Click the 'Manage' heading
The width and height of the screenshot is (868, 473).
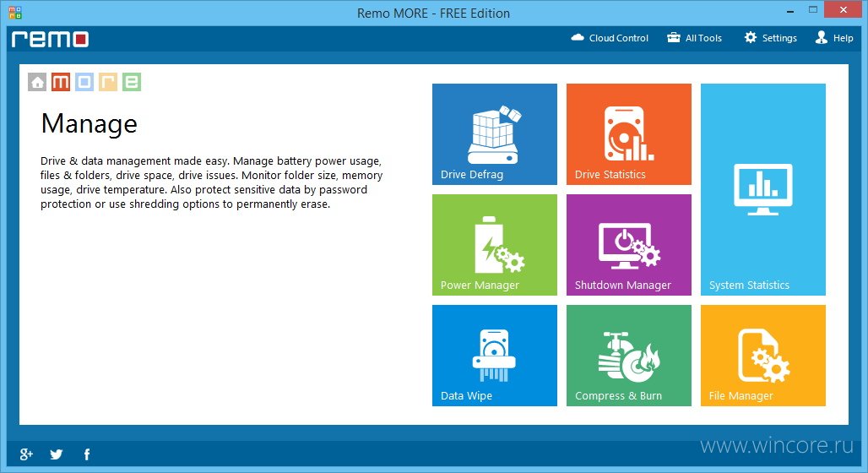pyautogui.click(x=90, y=123)
